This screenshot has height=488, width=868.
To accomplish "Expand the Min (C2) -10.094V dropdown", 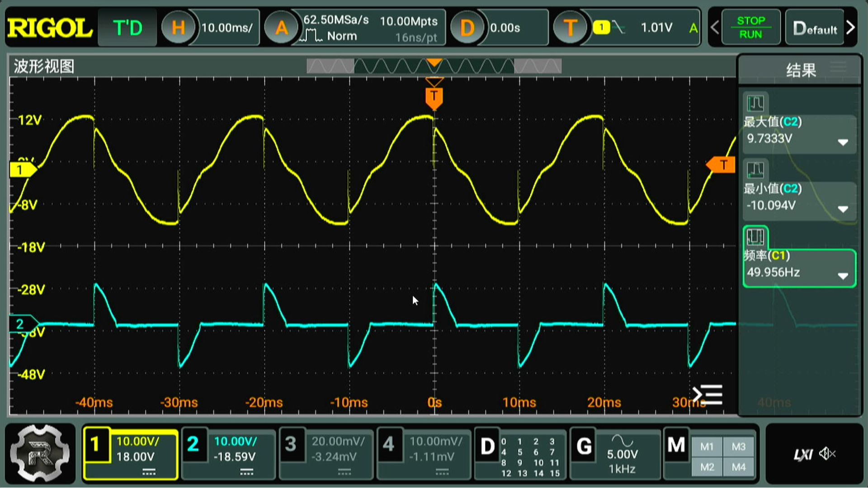I will tap(842, 209).
